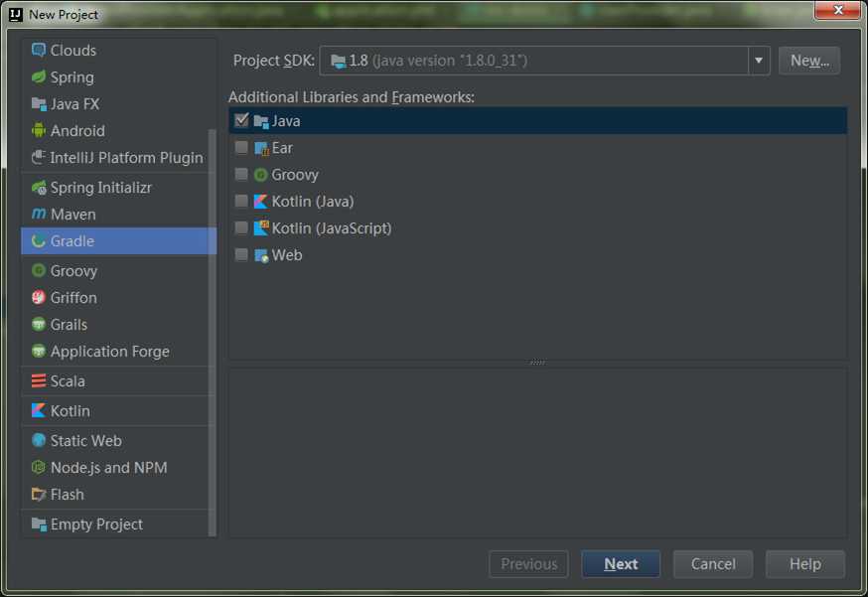Image resolution: width=868 pixels, height=597 pixels.
Task: Click the Ear framework icon
Action: (x=261, y=148)
